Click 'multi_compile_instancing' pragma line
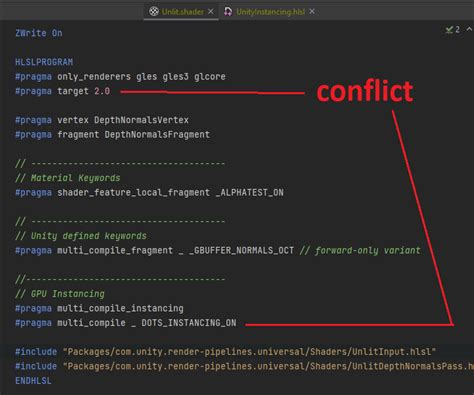 coord(99,308)
